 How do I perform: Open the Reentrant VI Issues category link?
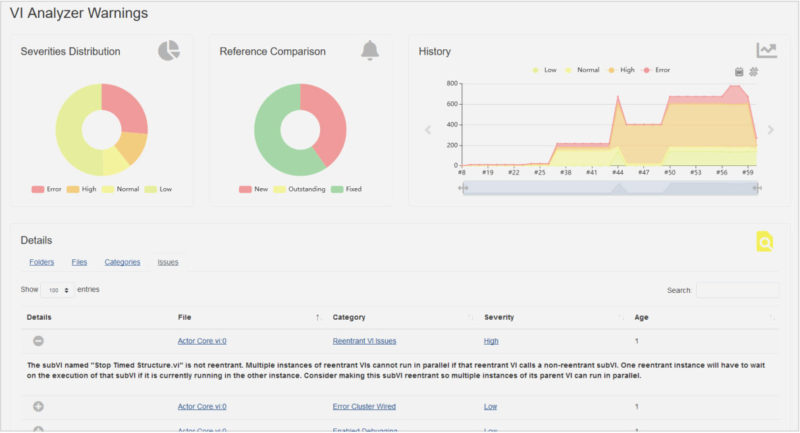pos(364,341)
